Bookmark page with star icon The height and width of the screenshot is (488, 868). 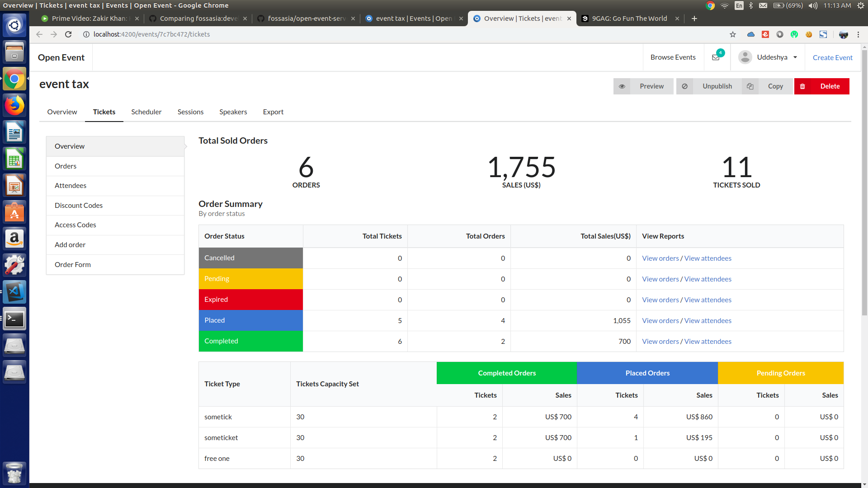click(x=733, y=34)
